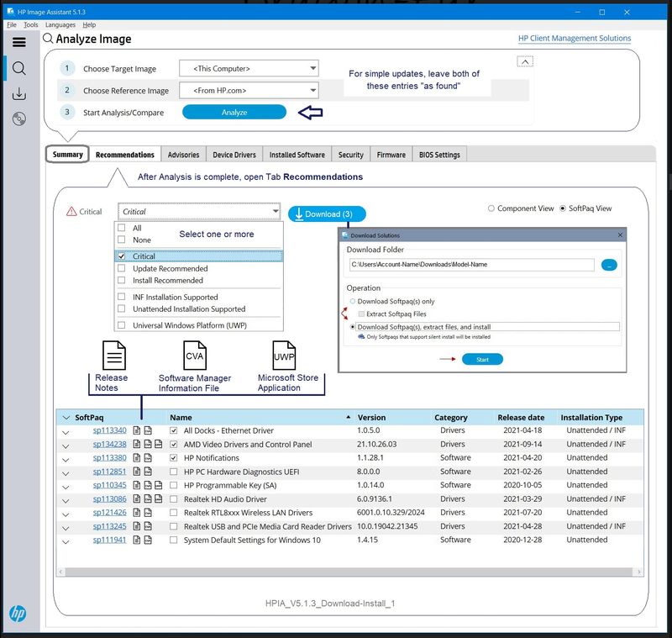
Task: Click Start in Download Solutions dialog
Action: [482, 359]
